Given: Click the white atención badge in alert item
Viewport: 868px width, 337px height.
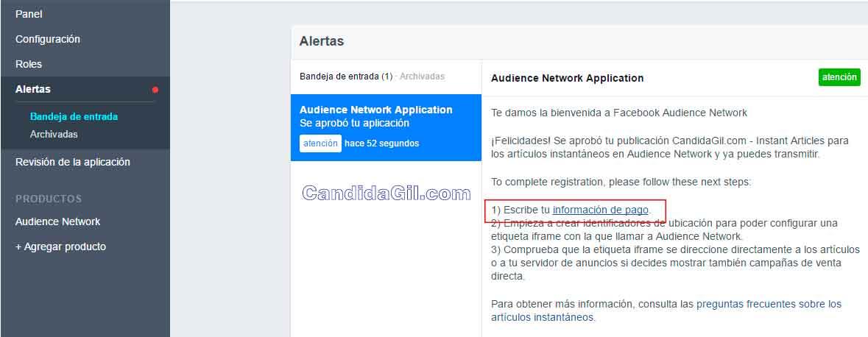Looking at the screenshot, I should (x=320, y=143).
